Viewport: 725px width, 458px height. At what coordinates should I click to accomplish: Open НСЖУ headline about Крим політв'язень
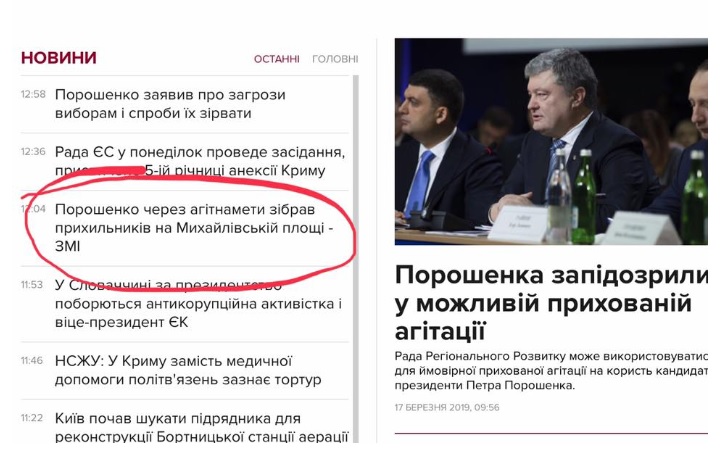188,370
